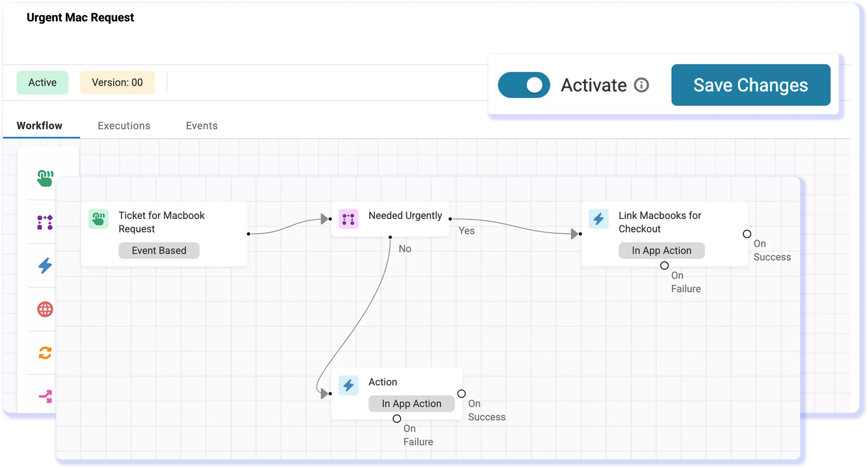Select the pink branch arrow icon in the sidebar
Screen dimensions: 868x468
(45, 396)
